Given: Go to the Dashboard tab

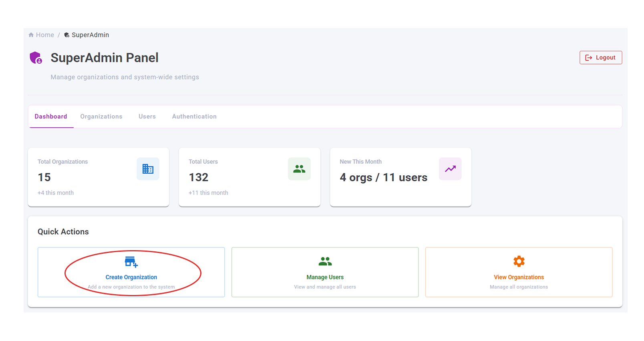Looking at the screenshot, I should tap(51, 116).
